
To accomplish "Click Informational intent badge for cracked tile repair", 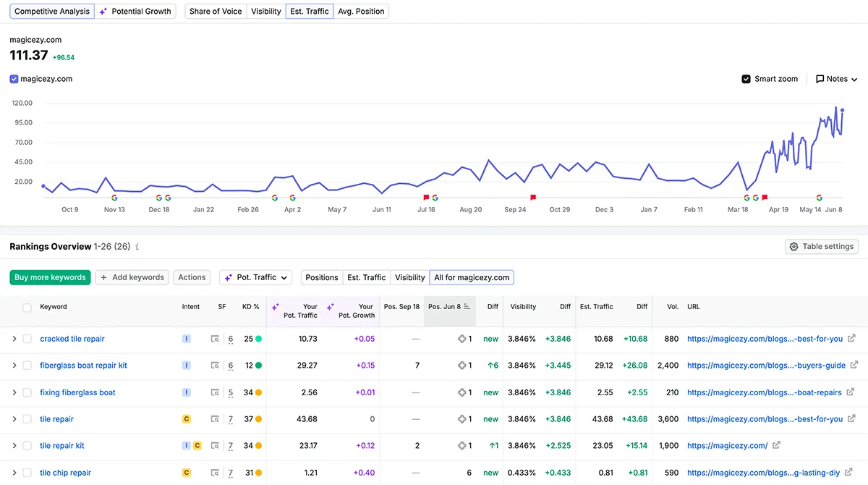I will point(187,339).
